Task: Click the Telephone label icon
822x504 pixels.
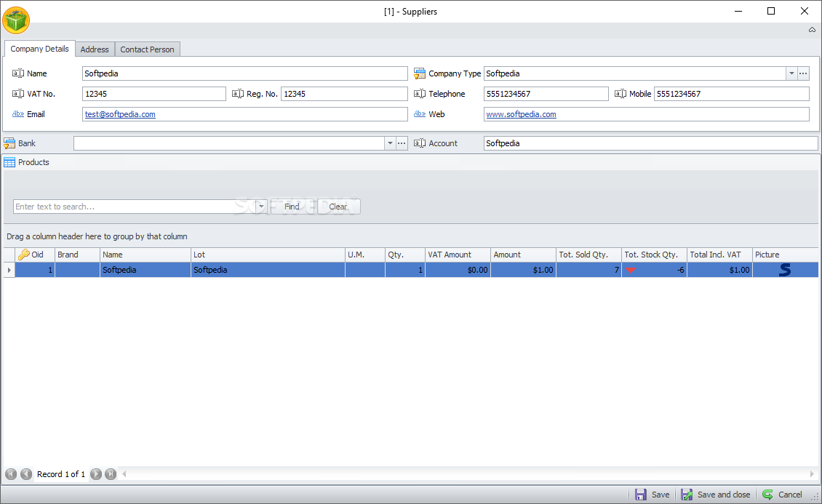Action: click(x=420, y=94)
